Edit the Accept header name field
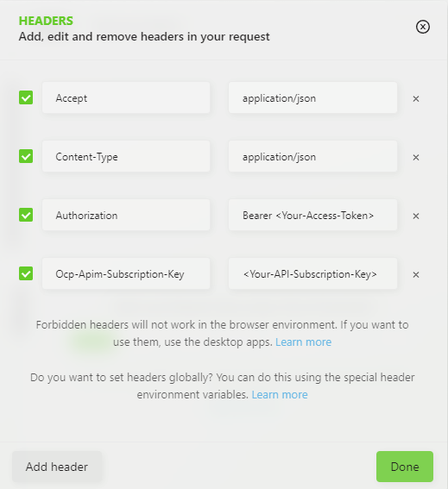This screenshot has height=489, width=448. tap(126, 97)
